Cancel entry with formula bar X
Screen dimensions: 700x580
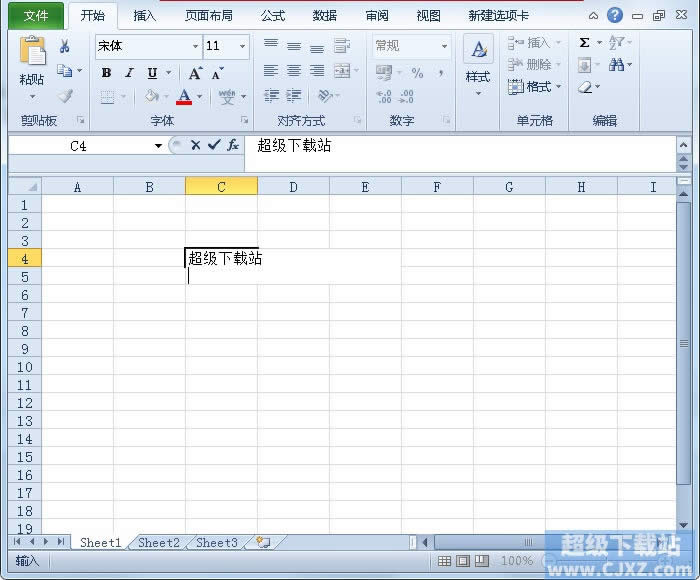pyautogui.click(x=196, y=145)
